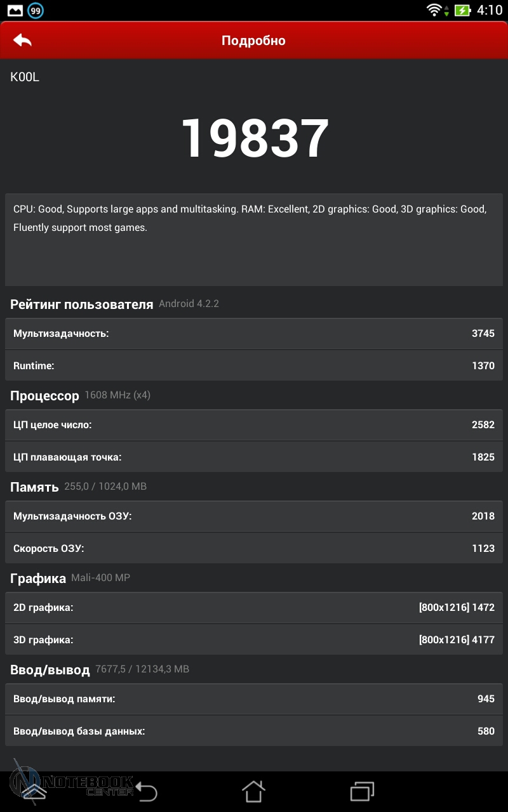Viewport: 508px width, 812px height.
Task: Tap the clock showing 4:10
Action: click(489, 10)
